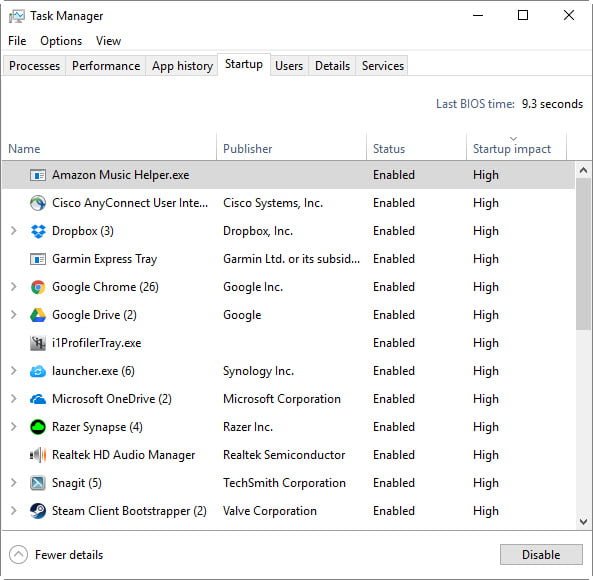Sort by Startup impact column header

point(512,149)
